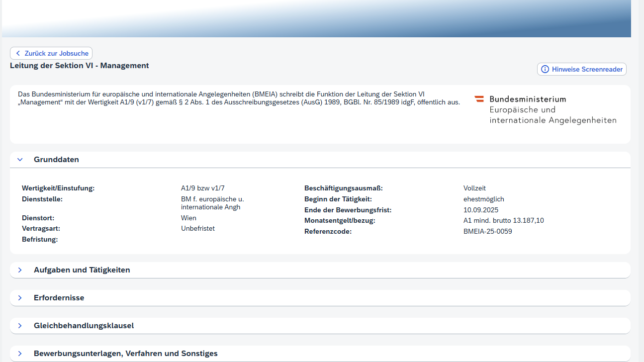
Task: Click the salary value A1 mind. brutto
Action: (503, 220)
